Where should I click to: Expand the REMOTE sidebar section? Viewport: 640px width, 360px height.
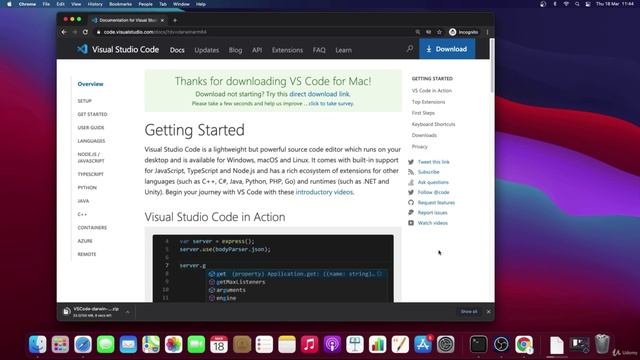coord(87,254)
